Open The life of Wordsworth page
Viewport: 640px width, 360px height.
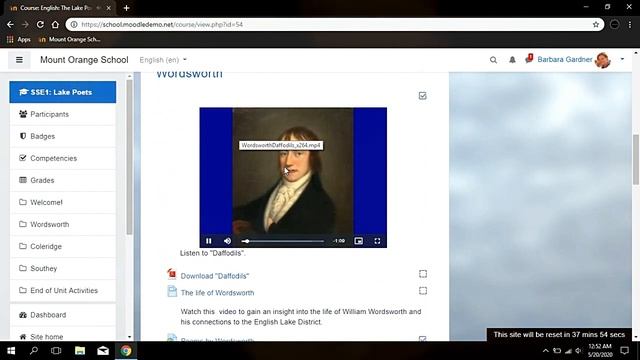(217, 293)
